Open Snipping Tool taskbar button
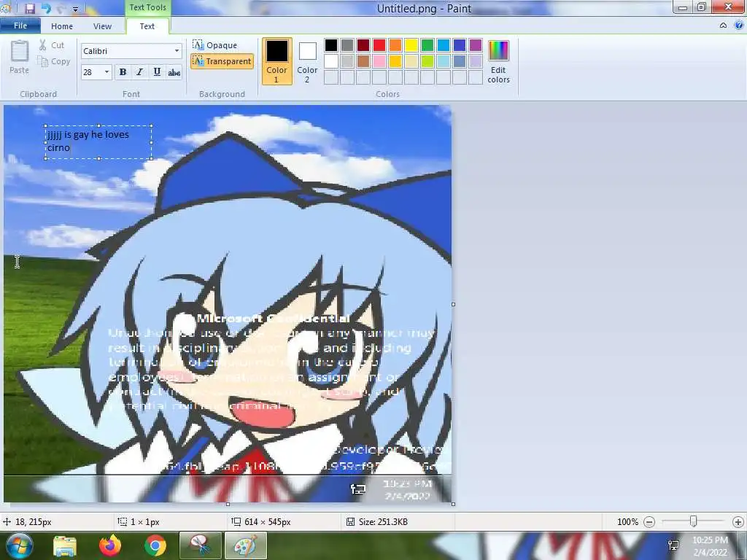 tap(201, 545)
